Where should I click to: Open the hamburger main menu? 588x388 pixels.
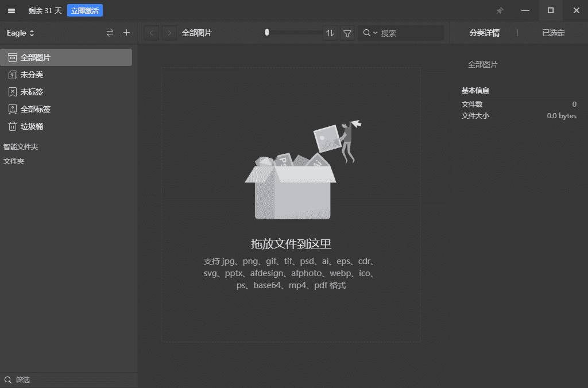[11, 10]
